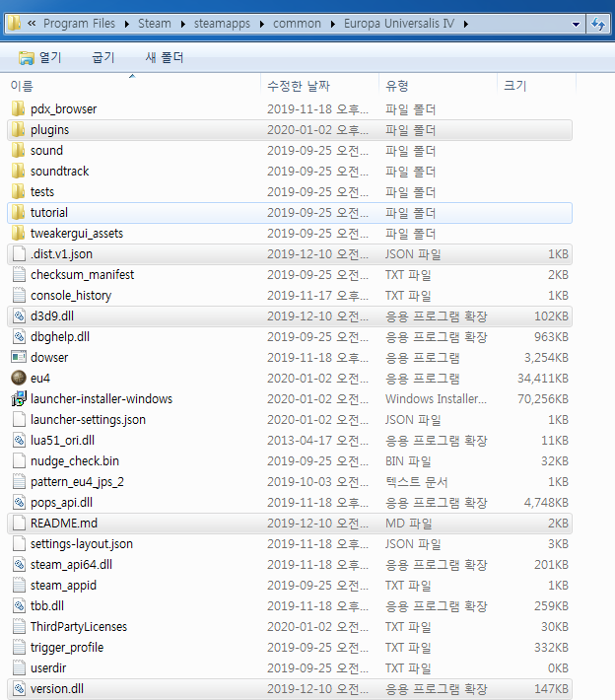Select the launcher-settings.json file name
615x700 pixels.
point(88,420)
